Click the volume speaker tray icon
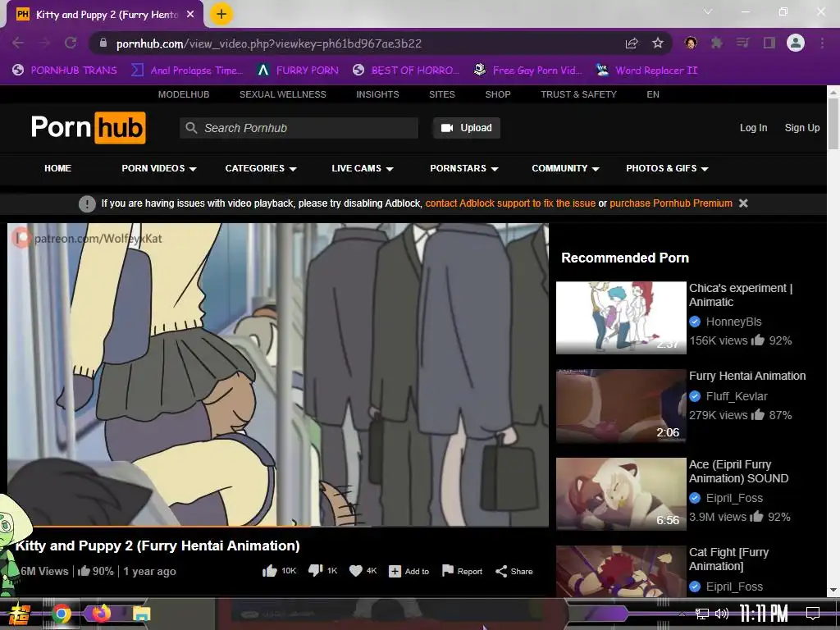 [x=722, y=614]
